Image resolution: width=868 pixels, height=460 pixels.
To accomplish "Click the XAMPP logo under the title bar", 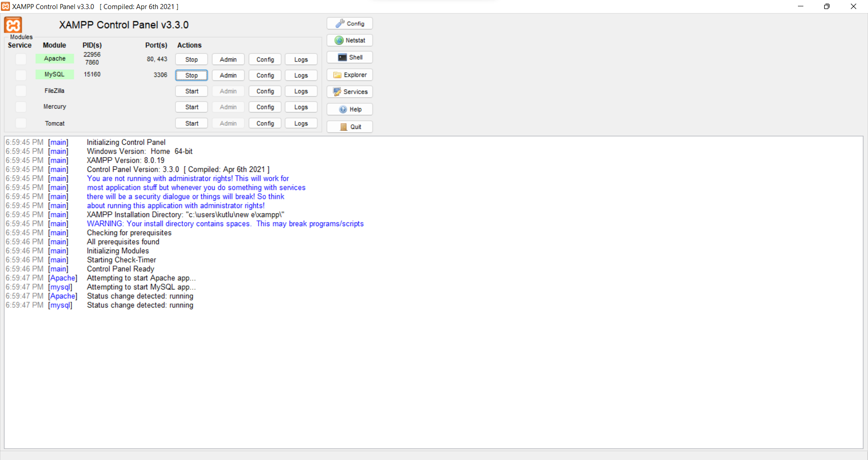I will pos(12,25).
